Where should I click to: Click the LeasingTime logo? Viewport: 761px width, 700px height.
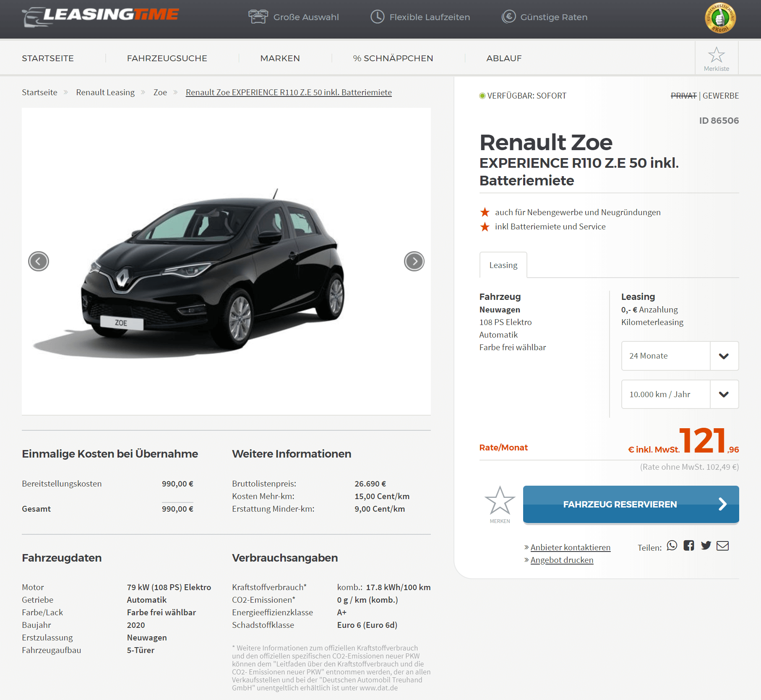[x=101, y=17]
